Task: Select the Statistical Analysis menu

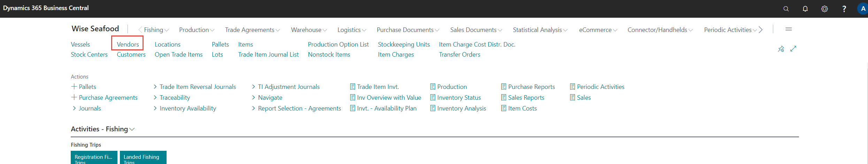Action: [x=540, y=30]
